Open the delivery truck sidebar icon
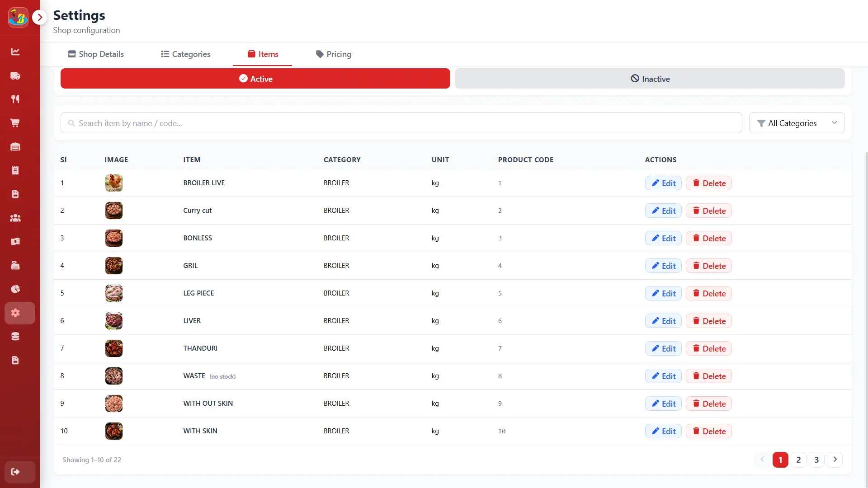 click(x=15, y=75)
